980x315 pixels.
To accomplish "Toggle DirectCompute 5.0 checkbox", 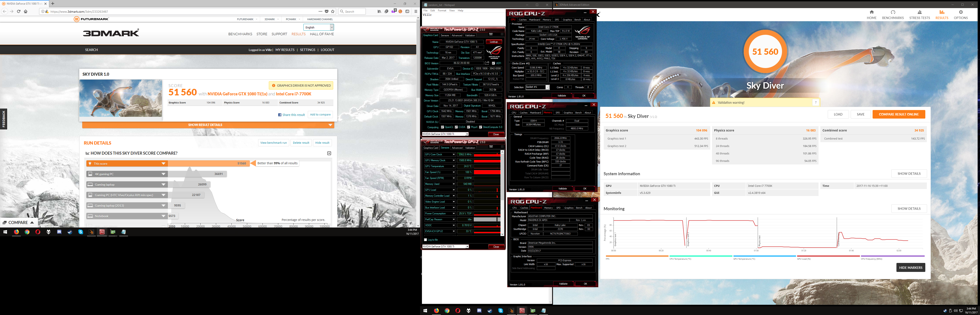I will click(x=481, y=127).
